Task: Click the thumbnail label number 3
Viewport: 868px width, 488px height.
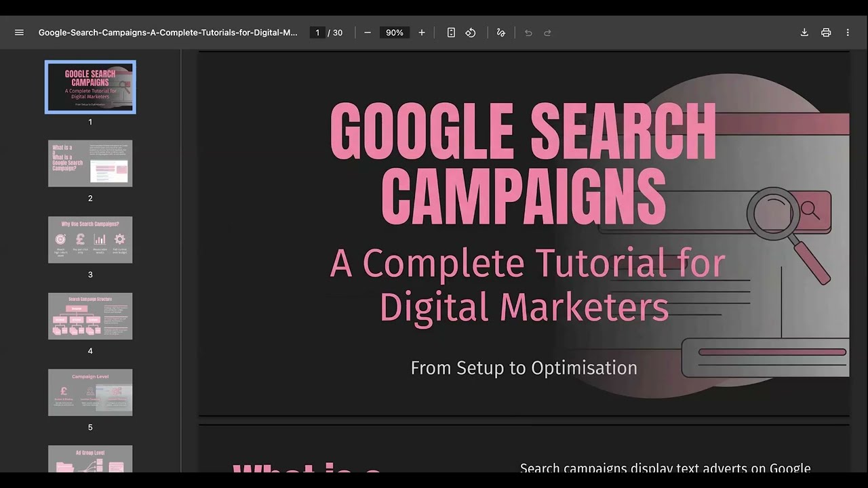Action: click(x=90, y=274)
